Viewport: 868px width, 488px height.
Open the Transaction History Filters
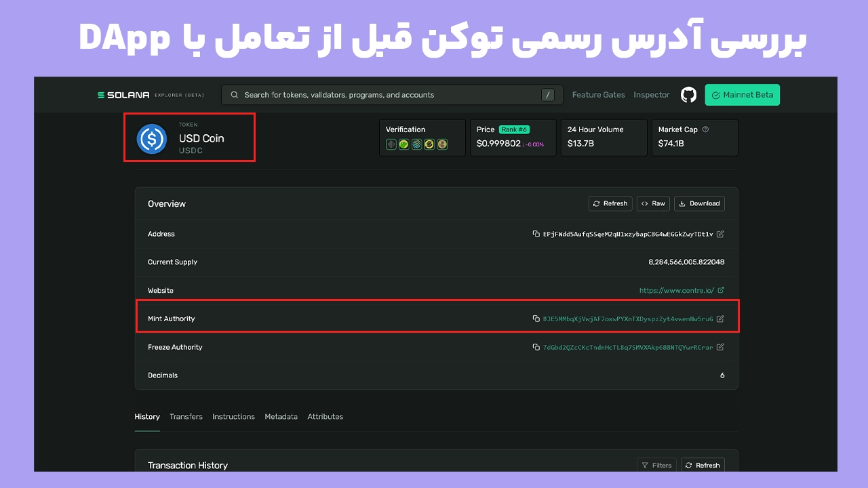[x=656, y=465]
